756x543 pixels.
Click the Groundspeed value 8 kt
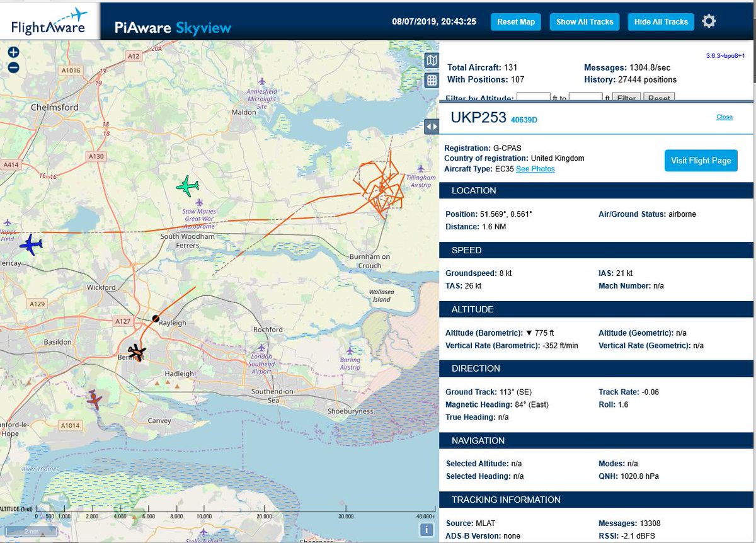click(507, 273)
